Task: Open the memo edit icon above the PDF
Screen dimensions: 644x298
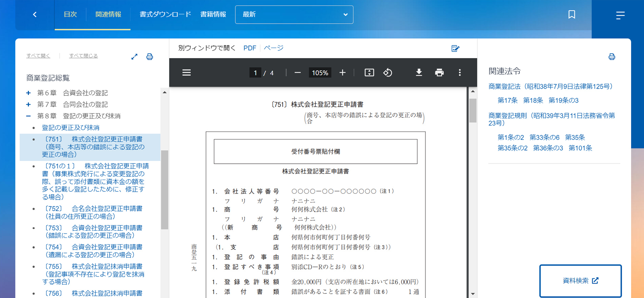Action: pos(455,48)
